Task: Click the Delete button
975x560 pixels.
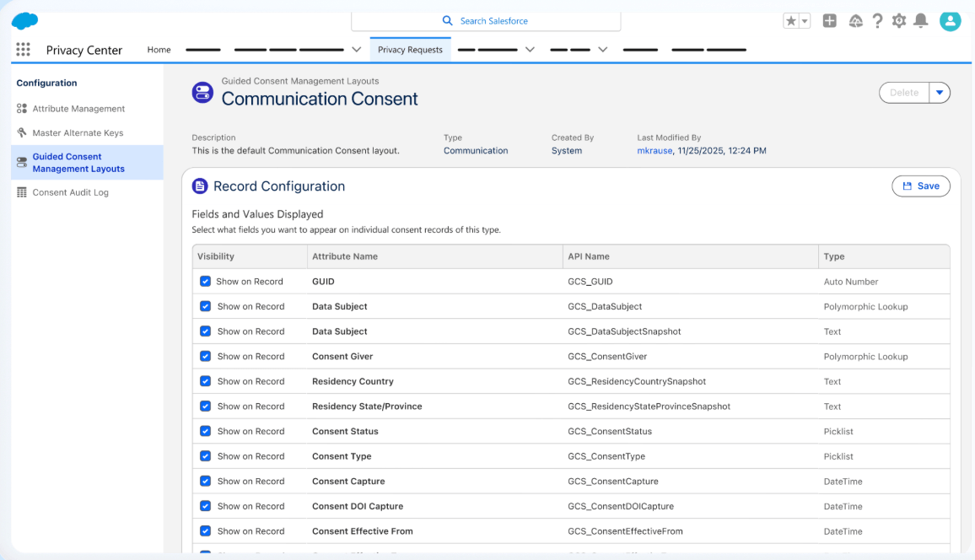Action: tap(904, 93)
